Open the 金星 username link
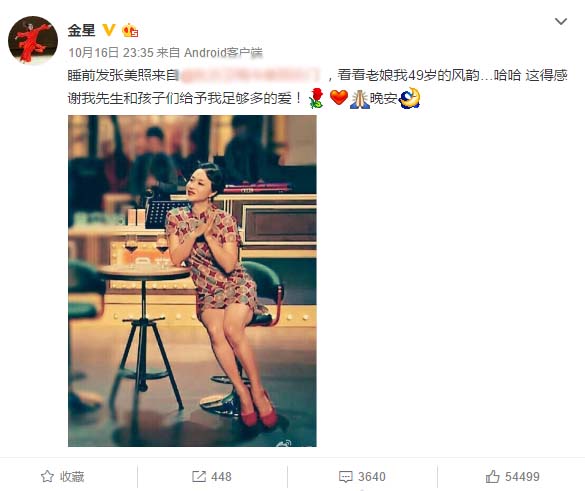The width and height of the screenshot is (585, 491). click(81, 30)
